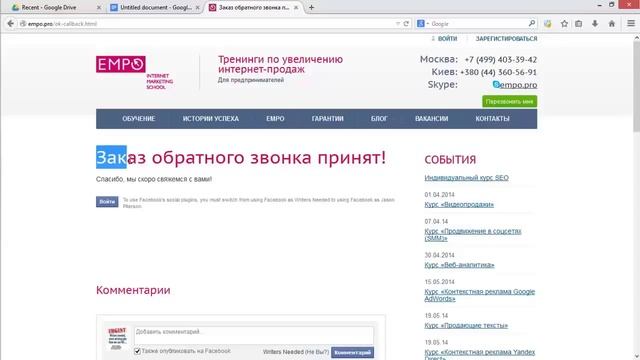The height and width of the screenshot is (360, 640).
Task: Click the Google search engine icon
Action: coord(420,24)
